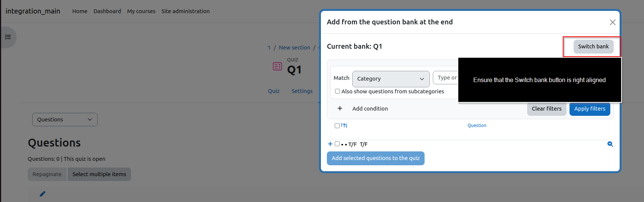Switch to the Settings tab
The image size is (644, 202).
(302, 91)
